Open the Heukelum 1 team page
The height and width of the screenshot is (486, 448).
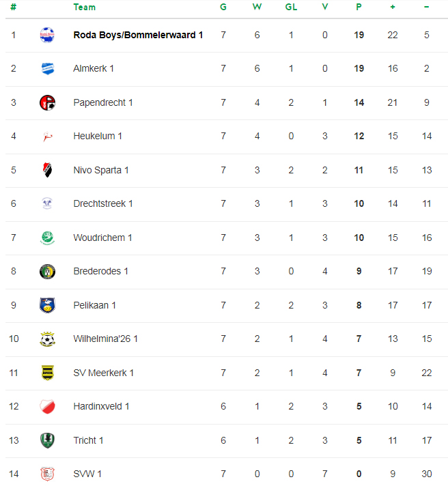coord(98,136)
